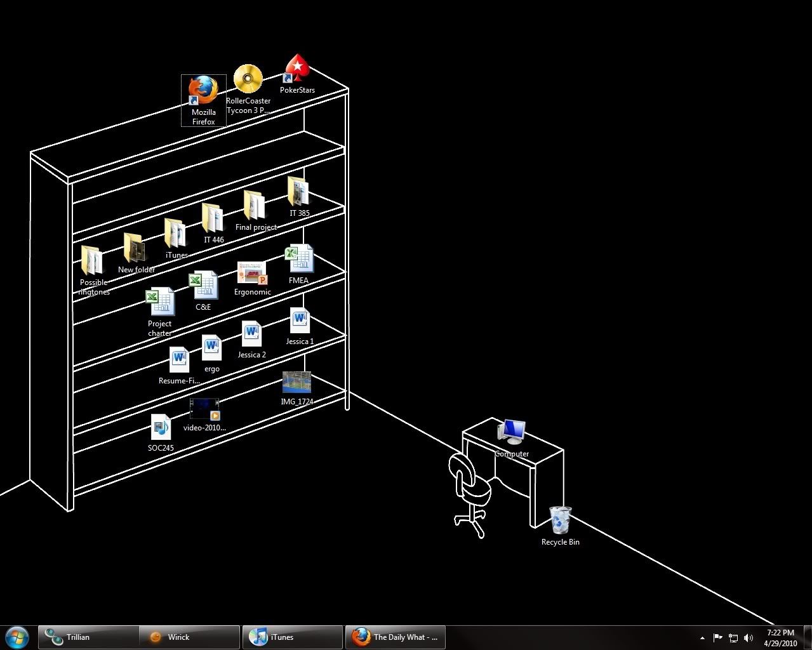
Task: Select the Mozilla Firefox desktop shortcut
Action: click(204, 91)
